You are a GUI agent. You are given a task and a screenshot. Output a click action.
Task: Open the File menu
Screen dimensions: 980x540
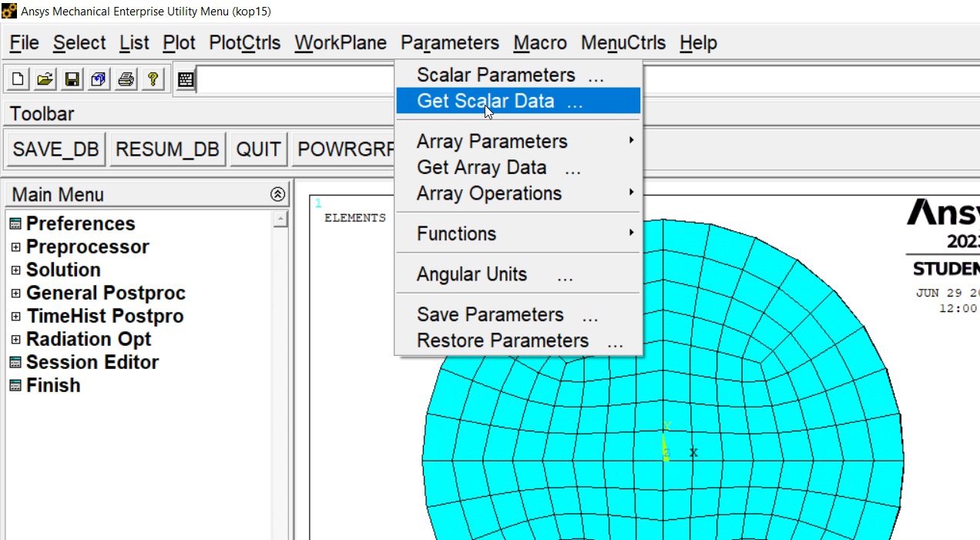pyautogui.click(x=24, y=43)
